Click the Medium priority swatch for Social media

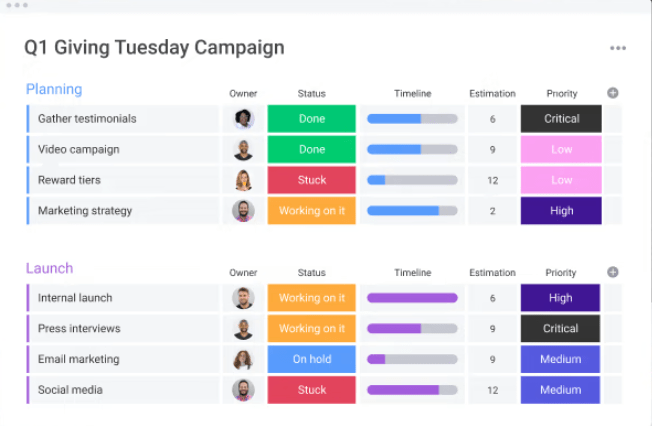pyautogui.click(x=560, y=390)
